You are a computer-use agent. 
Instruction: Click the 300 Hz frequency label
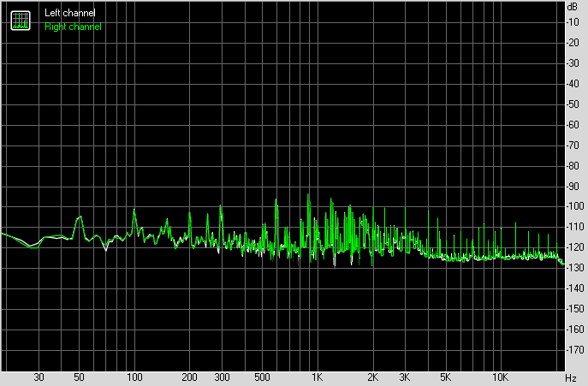tap(222, 377)
